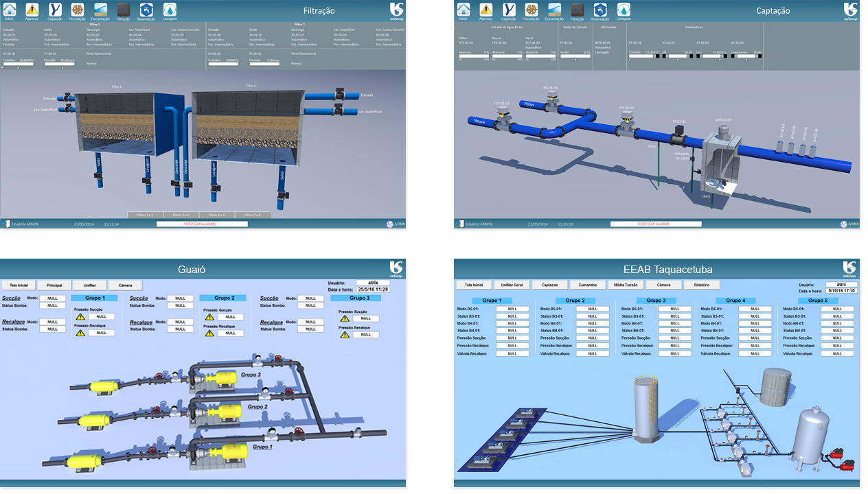868x494 pixels.
Task: Click Grupo 1 Pressão Sucção warning icon
Action: click(x=80, y=317)
